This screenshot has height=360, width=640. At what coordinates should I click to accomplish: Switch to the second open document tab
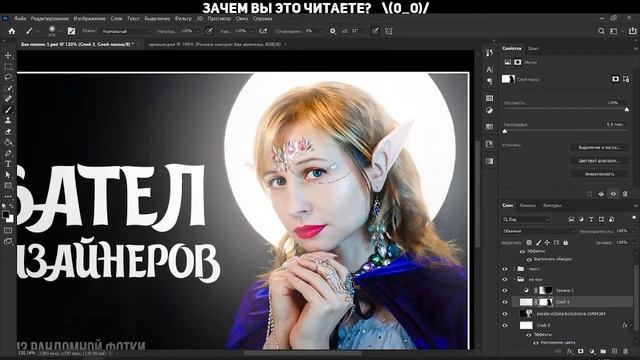coord(215,44)
